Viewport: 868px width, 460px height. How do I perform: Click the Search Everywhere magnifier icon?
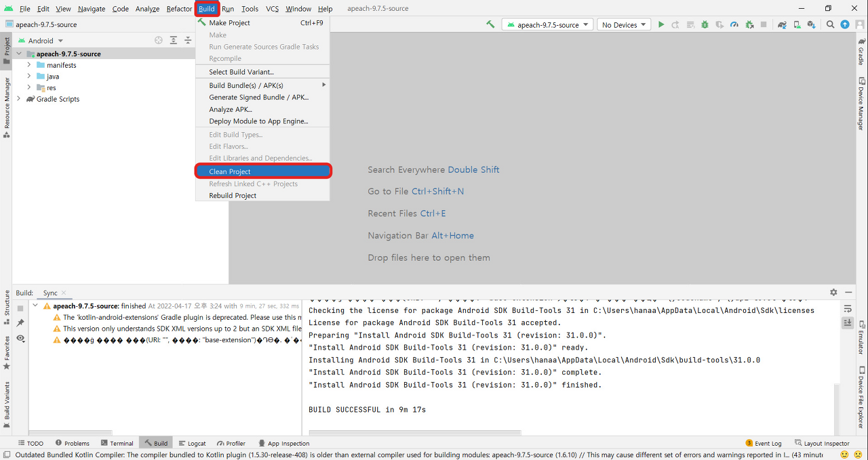(x=831, y=24)
